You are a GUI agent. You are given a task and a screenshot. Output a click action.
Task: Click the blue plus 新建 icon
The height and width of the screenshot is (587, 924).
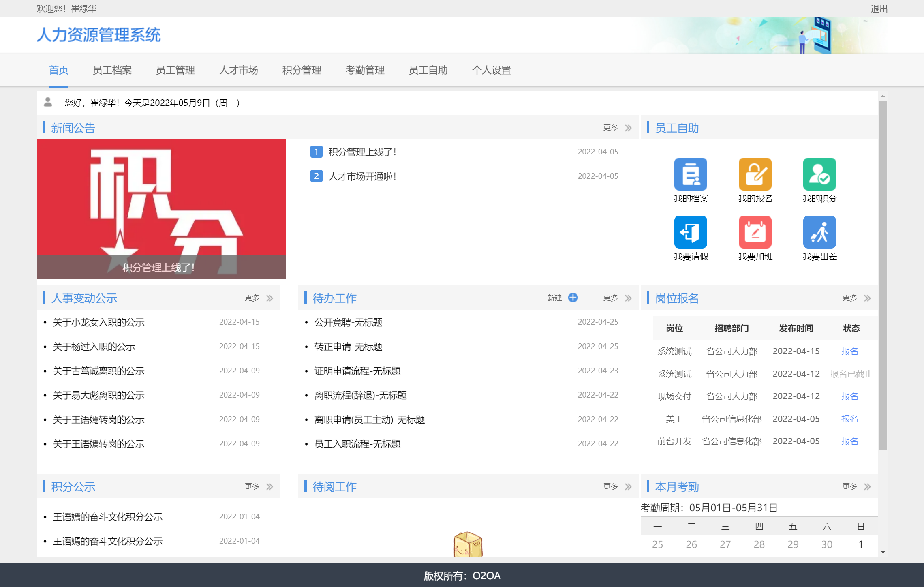[573, 298]
